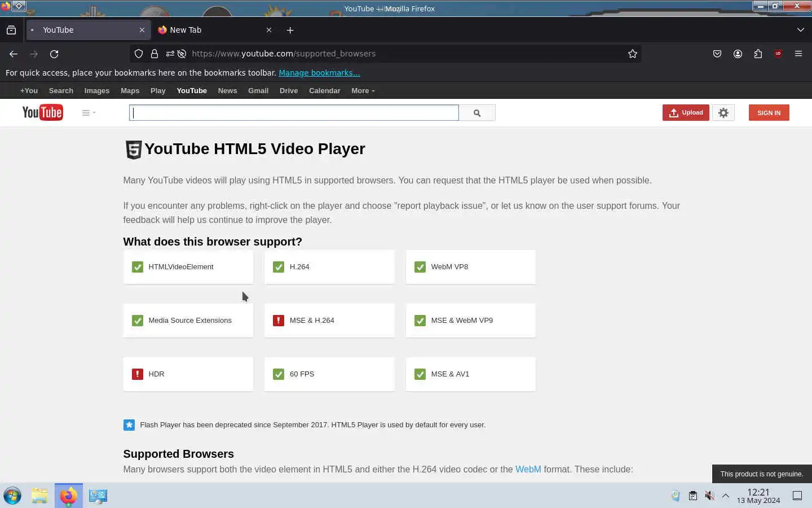The image size is (812, 508).
Task: Click the address bar URL
Action: pyautogui.click(x=284, y=54)
